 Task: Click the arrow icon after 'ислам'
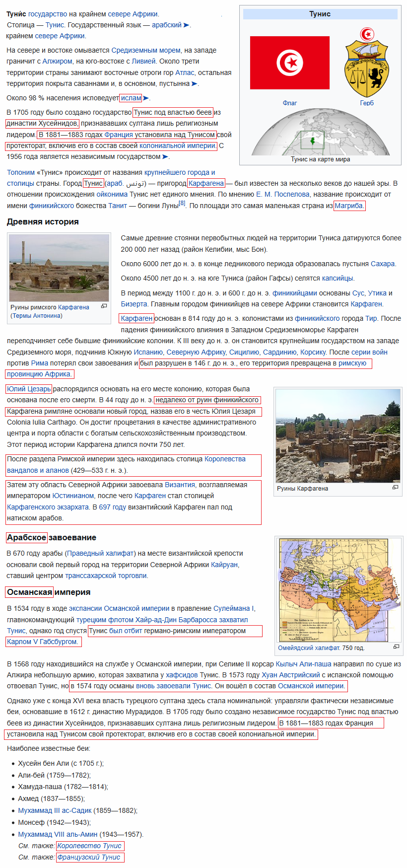point(146,98)
